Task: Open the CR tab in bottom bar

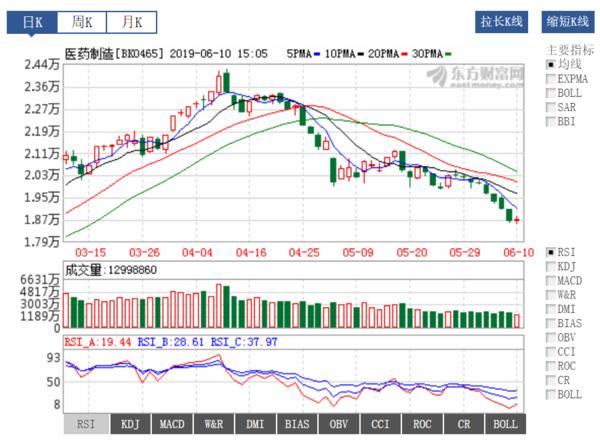Action: pos(464,424)
